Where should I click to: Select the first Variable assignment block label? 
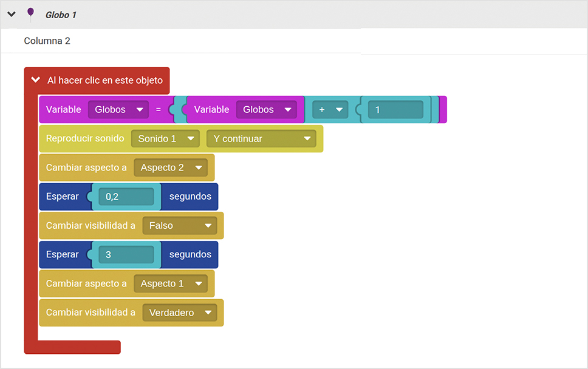63,109
